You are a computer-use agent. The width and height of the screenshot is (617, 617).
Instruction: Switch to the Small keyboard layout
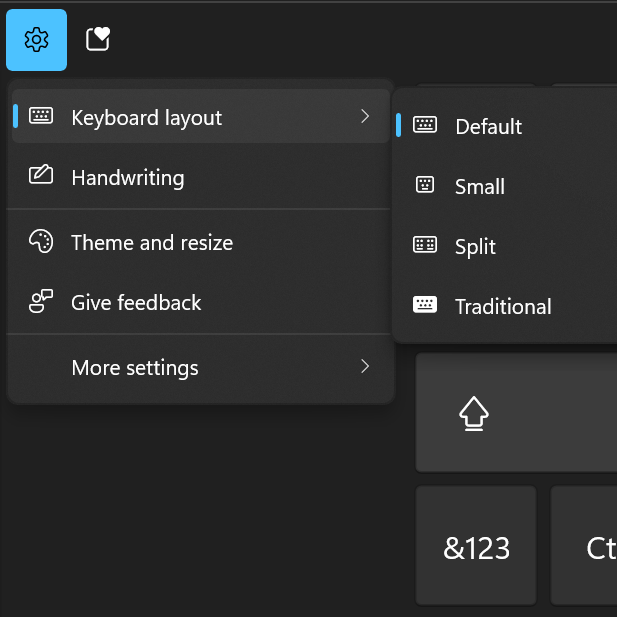(x=506, y=186)
